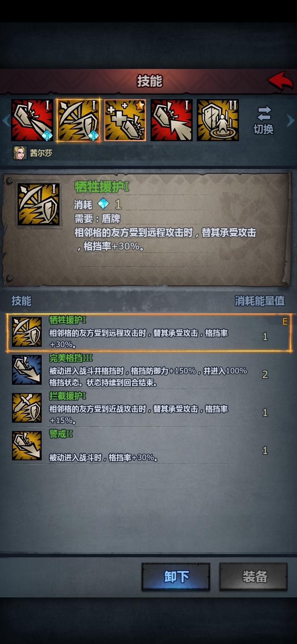297x644 pixels.
Task: Click the large skill icon in description panel
Action: 38,204
